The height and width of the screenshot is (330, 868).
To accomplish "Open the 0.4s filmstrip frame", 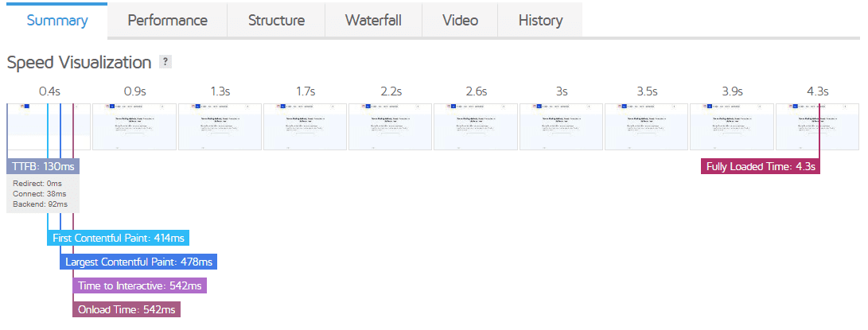I will tap(49, 126).
